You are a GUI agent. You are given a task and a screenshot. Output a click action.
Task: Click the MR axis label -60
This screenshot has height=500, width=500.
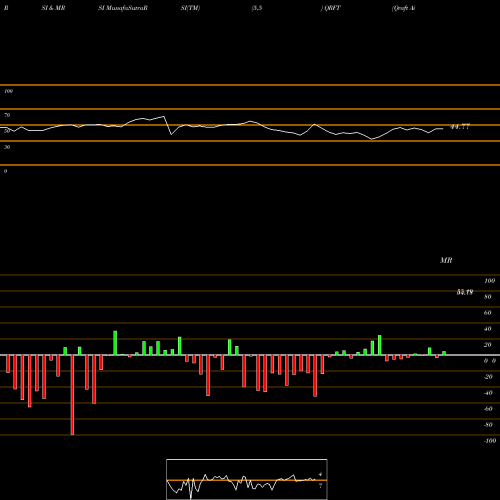tap(488, 409)
